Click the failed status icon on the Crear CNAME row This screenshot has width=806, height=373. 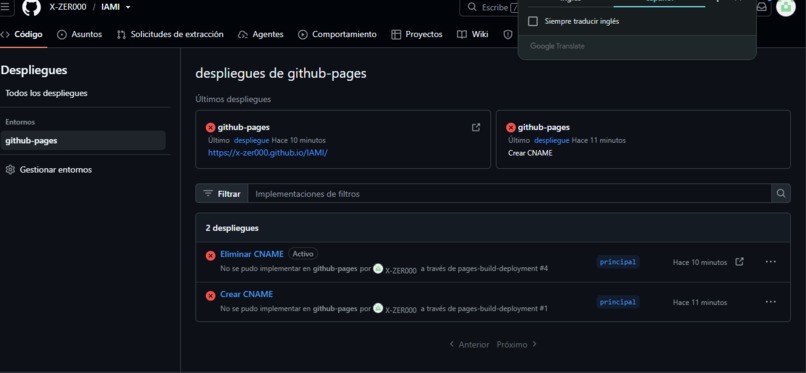pos(210,296)
